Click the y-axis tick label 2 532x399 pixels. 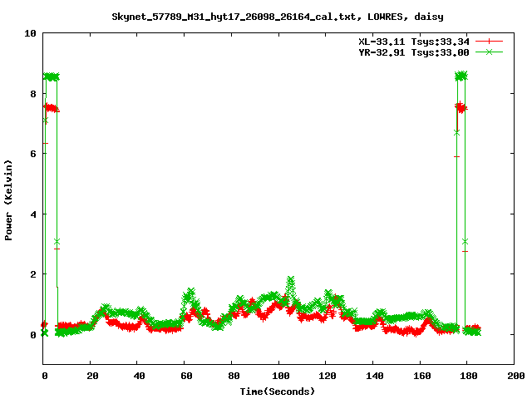click(33, 274)
